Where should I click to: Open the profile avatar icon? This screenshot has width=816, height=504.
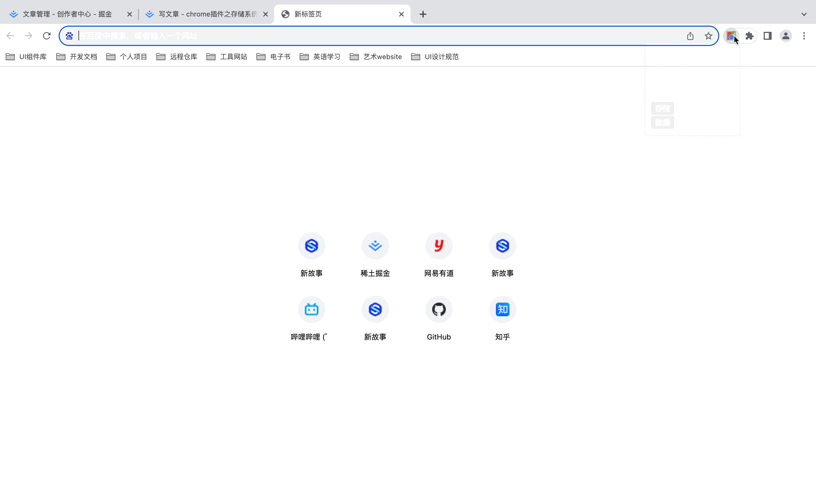(786, 36)
